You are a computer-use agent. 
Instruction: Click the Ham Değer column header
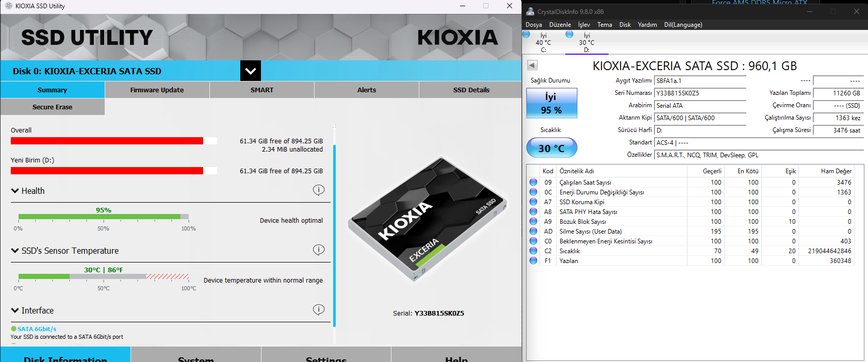827,171
